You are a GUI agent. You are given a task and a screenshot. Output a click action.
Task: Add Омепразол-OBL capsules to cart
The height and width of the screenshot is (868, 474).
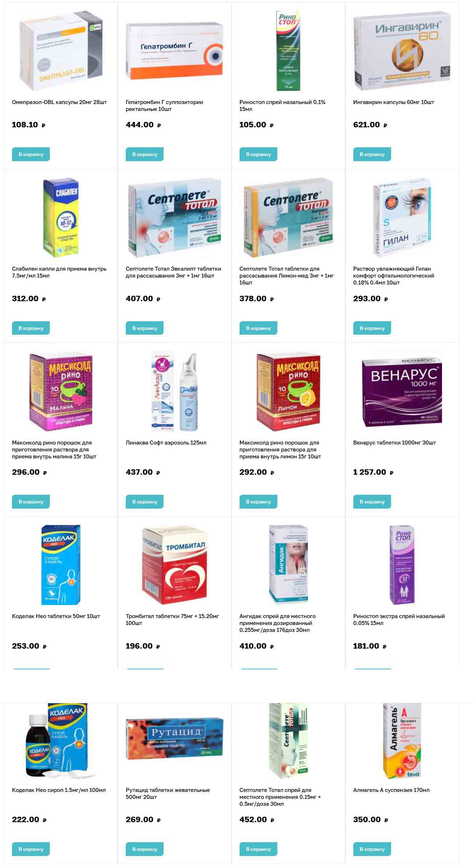point(31,154)
